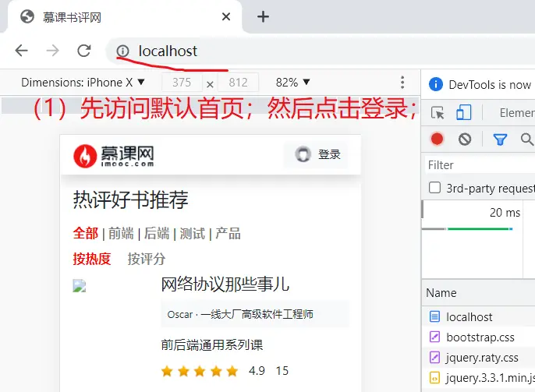Image resolution: width=535 pixels, height=392 pixels.
Task: Select the 测试 category filter
Action: pos(193,234)
